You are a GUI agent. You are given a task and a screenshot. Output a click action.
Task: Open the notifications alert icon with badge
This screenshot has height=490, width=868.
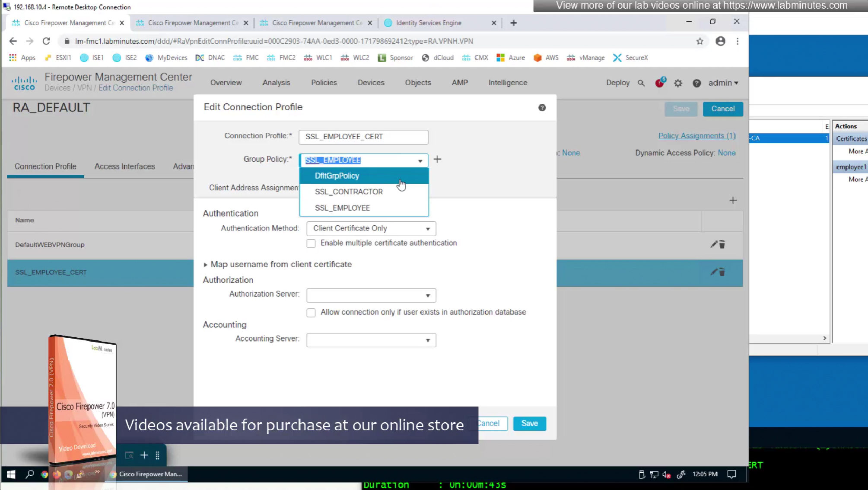659,83
